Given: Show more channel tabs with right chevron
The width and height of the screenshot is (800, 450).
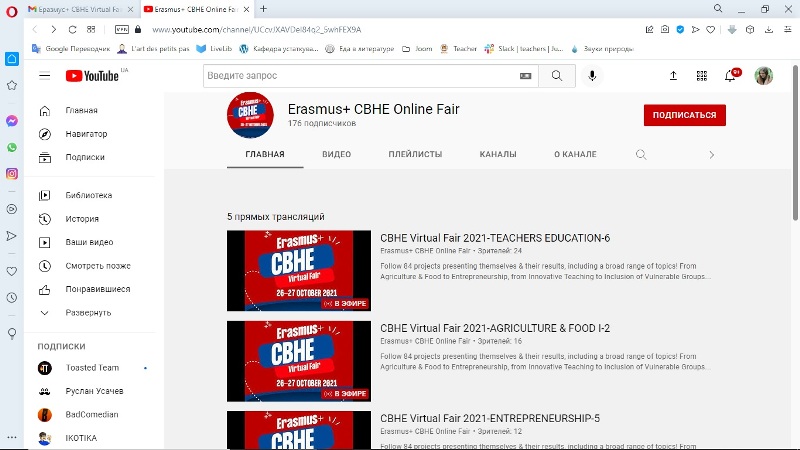Looking at the screenshot, I should coord(711,155).
